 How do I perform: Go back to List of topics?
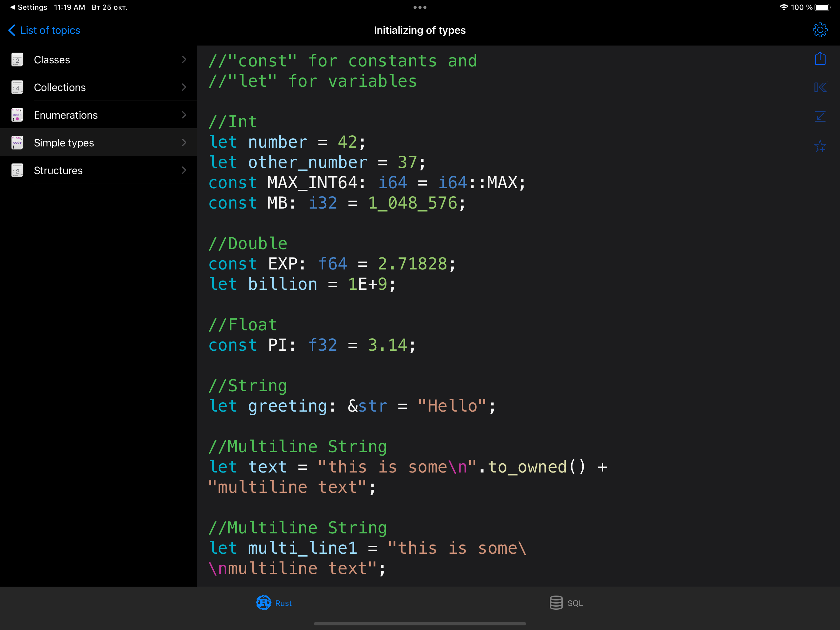tap(44, 30)
